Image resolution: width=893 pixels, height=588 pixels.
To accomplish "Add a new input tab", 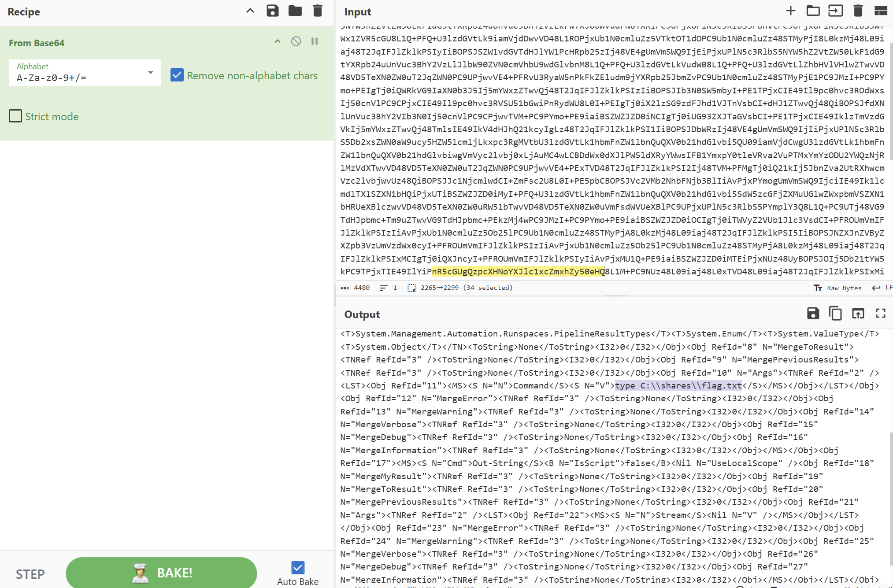I will (791, 11).
